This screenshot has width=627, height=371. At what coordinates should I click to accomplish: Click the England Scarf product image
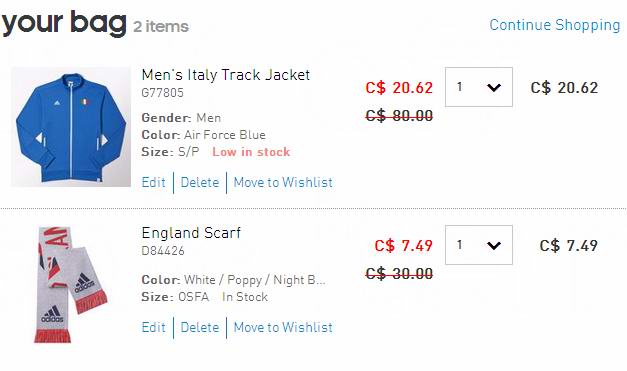(x=71, y=285)
